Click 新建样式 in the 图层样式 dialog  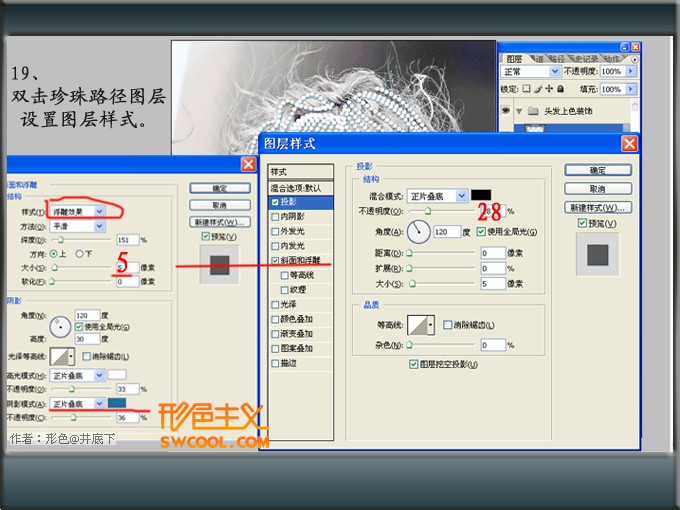click(x=598, y=208)
